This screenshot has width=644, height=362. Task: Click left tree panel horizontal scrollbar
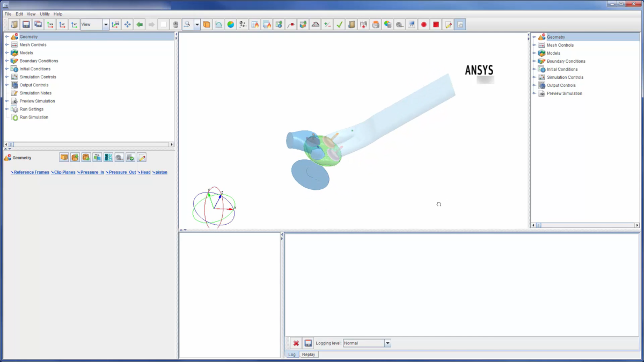coord(89,144)
